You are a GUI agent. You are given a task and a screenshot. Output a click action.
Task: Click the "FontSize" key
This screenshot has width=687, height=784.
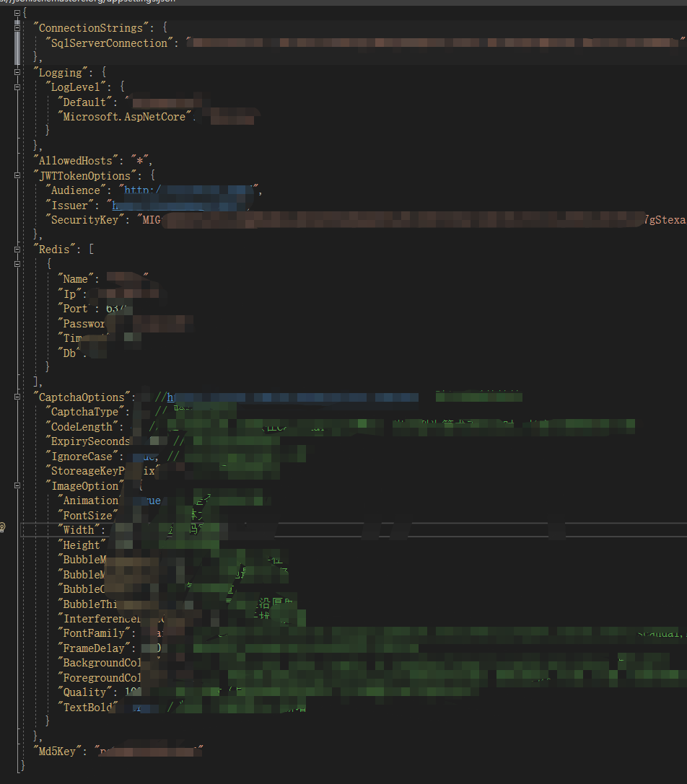click(x=87, y=516)
